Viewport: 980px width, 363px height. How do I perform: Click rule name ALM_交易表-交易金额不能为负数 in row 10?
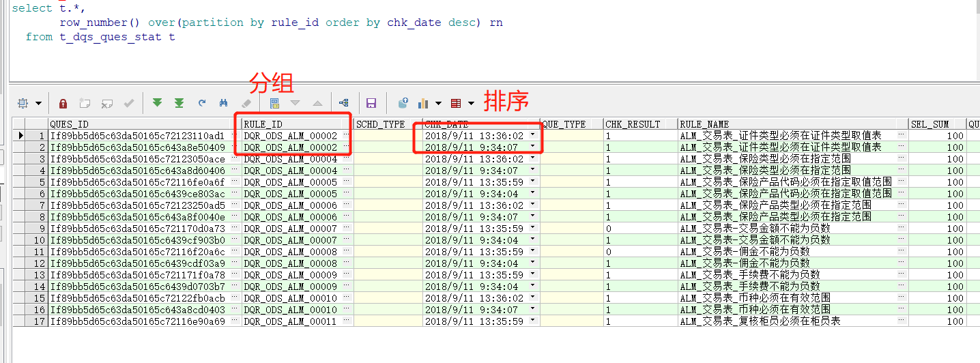point(755,240)
